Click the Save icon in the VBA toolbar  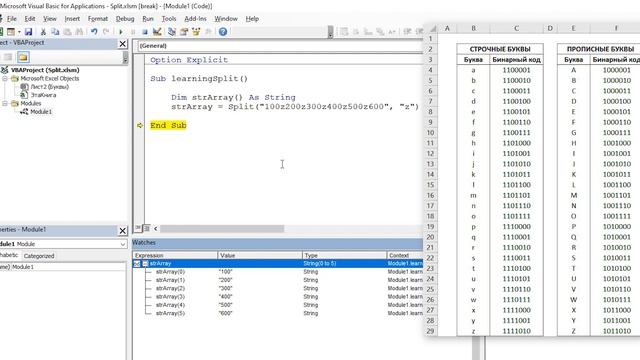[x=28, y=32]
